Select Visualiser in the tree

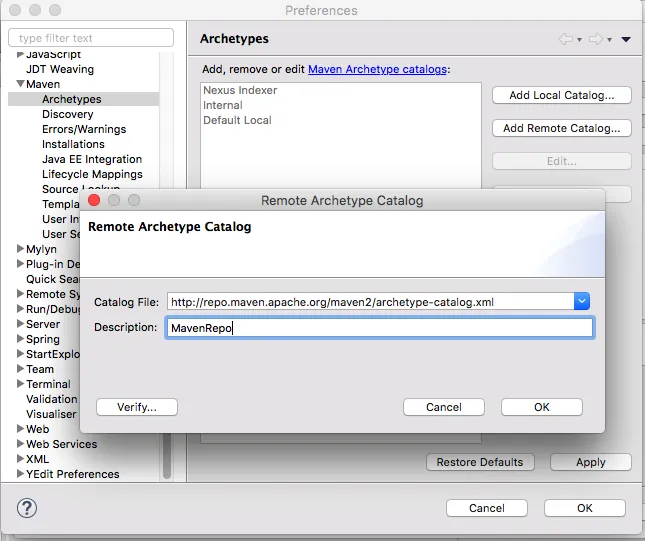51,414
